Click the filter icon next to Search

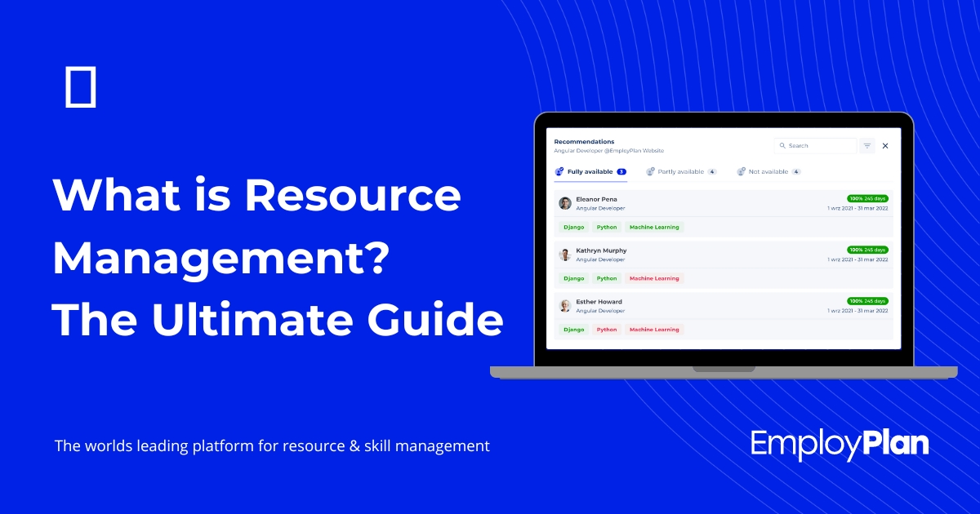(867, 146)
